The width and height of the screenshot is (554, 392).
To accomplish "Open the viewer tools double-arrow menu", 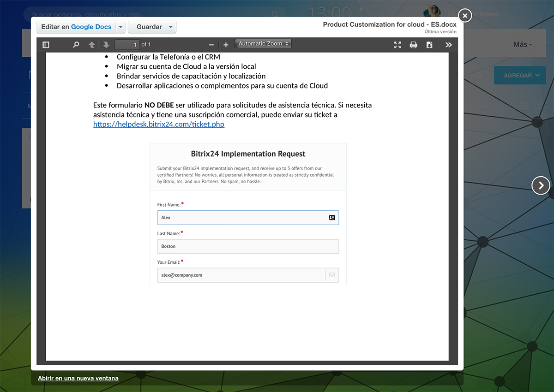I will click(448, 45).
